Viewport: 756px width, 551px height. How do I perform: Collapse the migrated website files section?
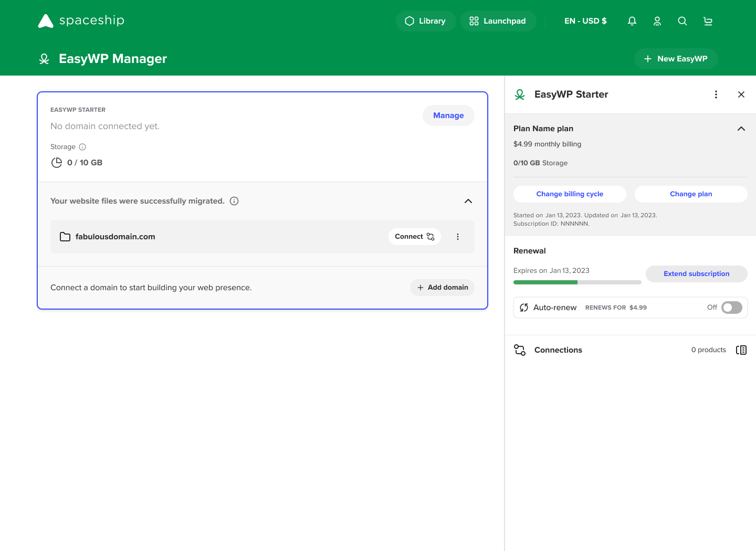468,201
